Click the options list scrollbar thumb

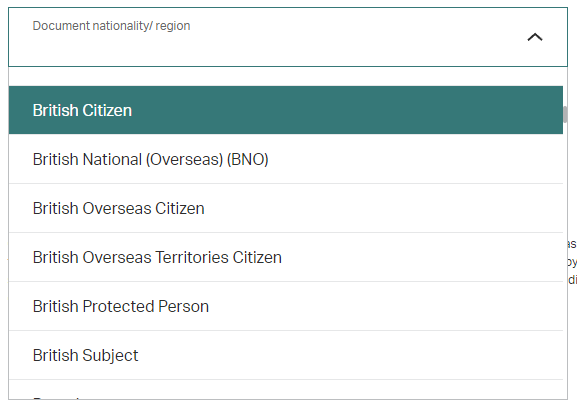click(x=565, y=114)
